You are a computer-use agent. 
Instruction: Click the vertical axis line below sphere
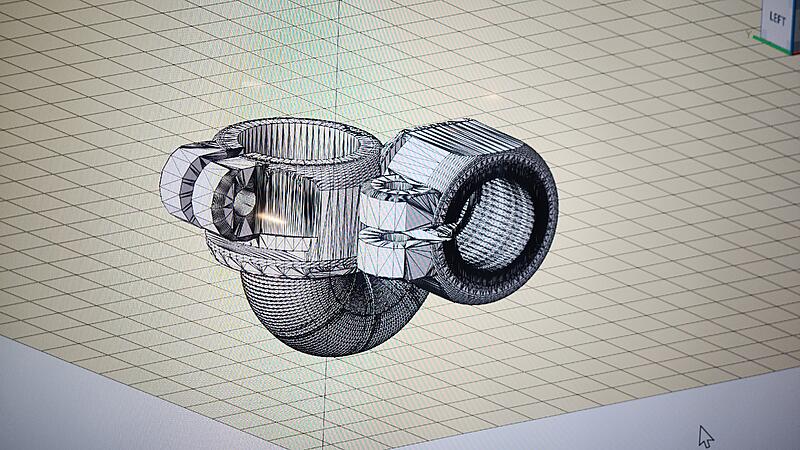click(x=324, y=403)
